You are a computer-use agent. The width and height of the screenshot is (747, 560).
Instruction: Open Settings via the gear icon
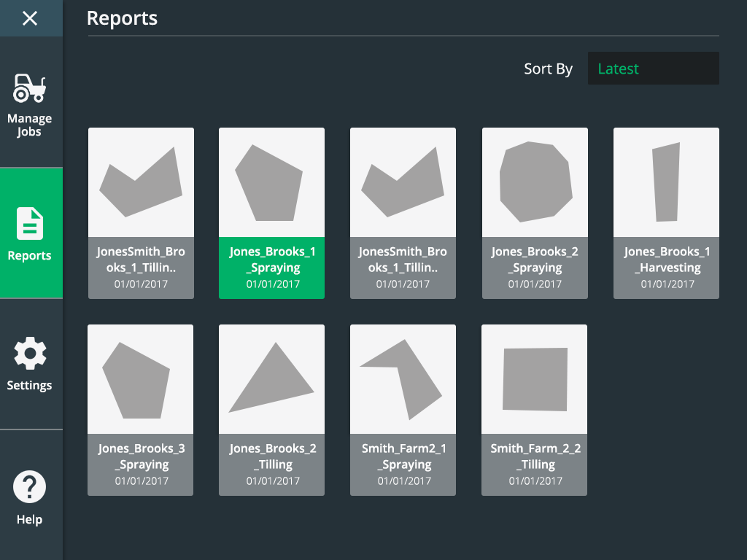[30, 354]
